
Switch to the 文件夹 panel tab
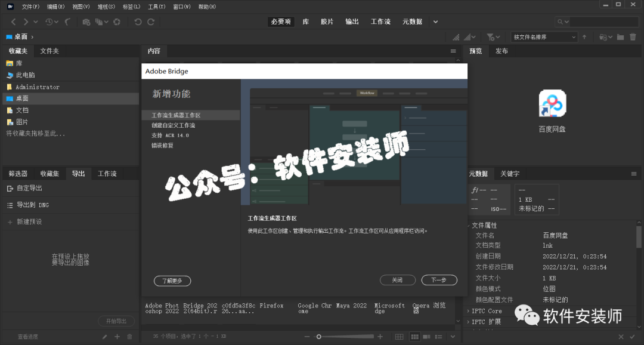tap(49, 51)
